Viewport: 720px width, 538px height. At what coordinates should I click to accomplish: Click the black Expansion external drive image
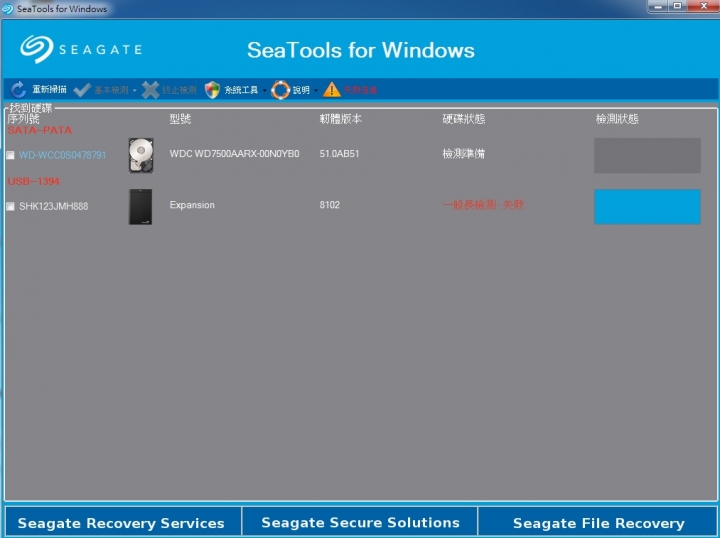coord(141,207)
